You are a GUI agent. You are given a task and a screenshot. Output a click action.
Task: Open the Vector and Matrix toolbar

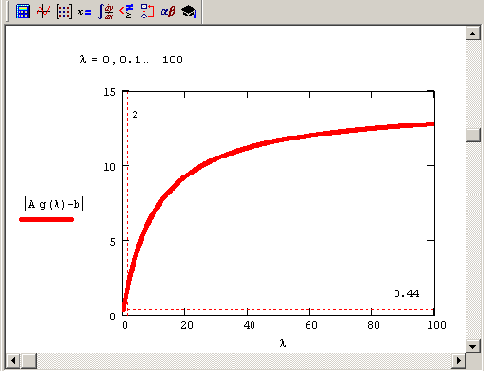pos(64,11)
